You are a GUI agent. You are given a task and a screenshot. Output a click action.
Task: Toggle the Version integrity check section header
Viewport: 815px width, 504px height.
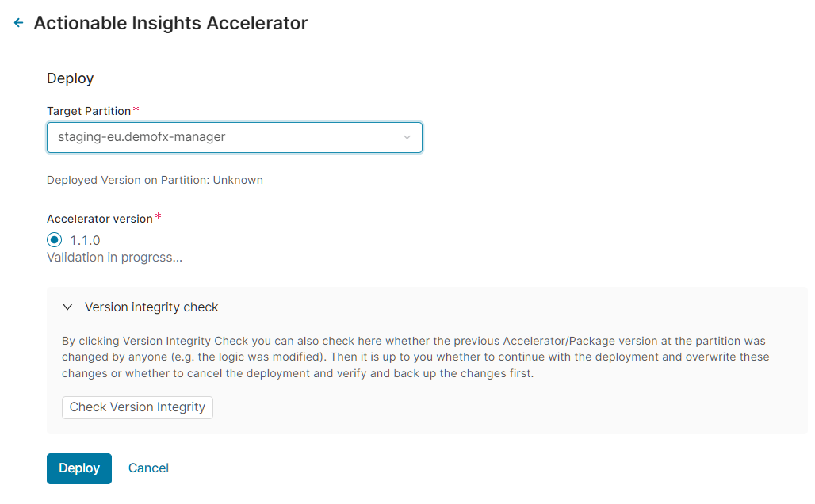(x=151, y=307)
